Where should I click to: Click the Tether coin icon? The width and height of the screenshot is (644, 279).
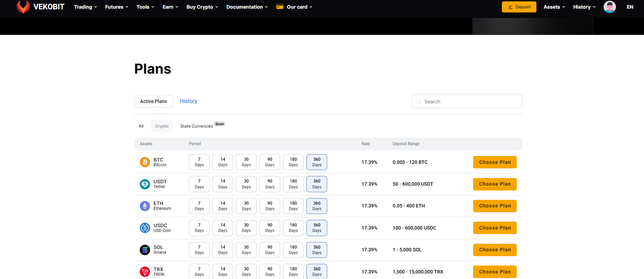145,184
